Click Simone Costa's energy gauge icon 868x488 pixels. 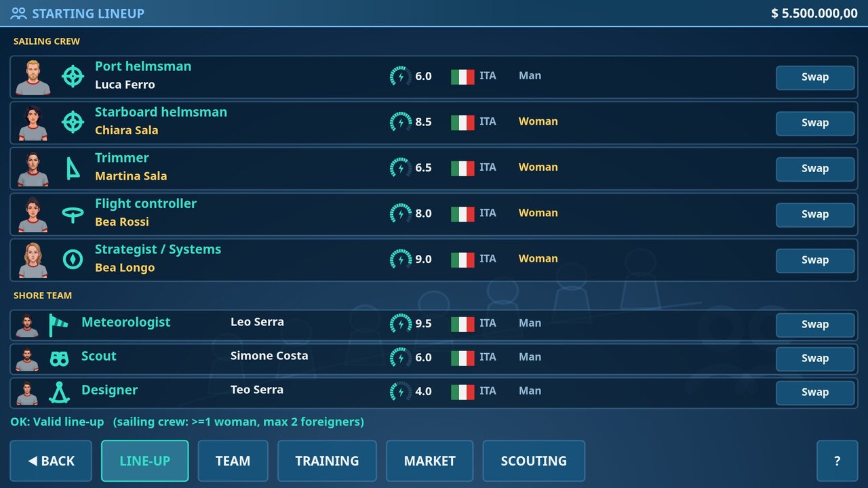[x=401, y=357]
